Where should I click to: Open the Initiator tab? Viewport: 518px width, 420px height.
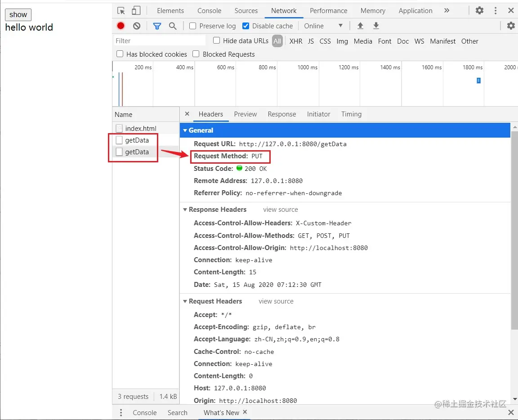tap(318, 114)
